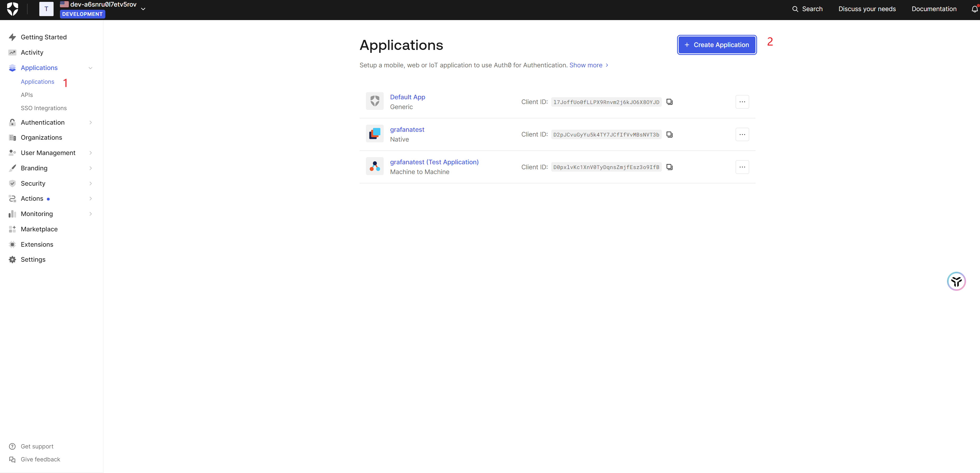The image size is (980, 473).
Task: Click the Organizations building icon
Action: [12, 138]
